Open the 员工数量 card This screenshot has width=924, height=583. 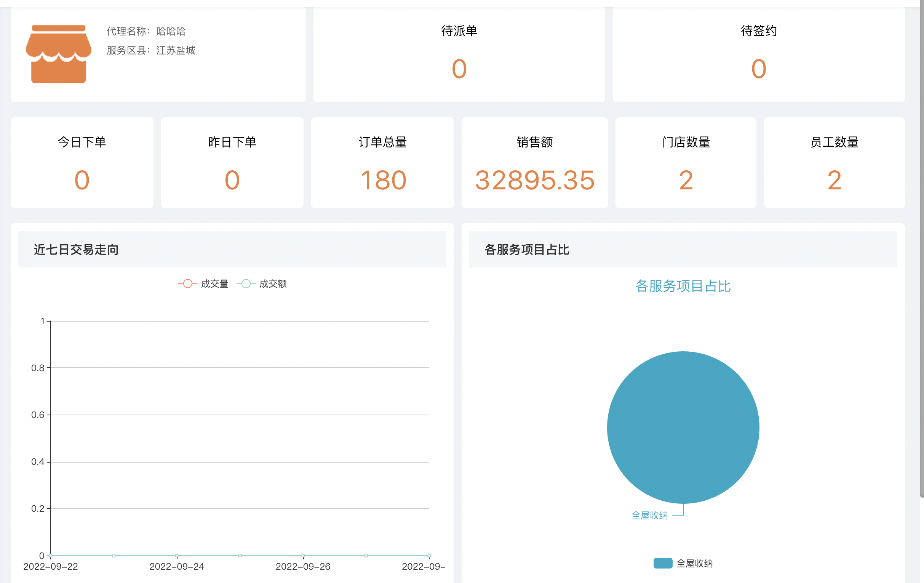[x=834, y=163]
